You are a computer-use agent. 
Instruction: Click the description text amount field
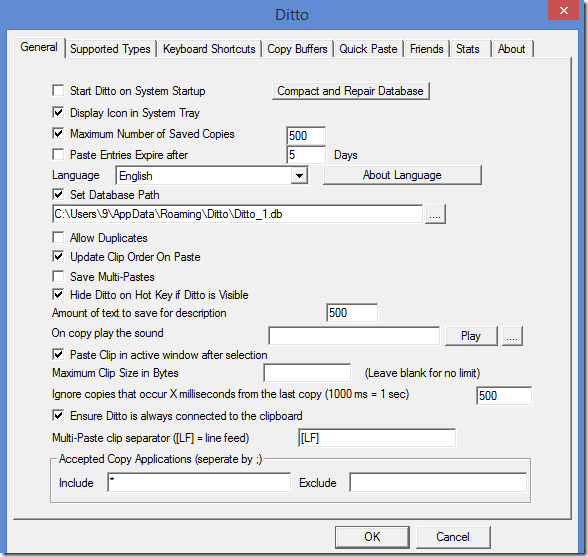click(352, 313)
